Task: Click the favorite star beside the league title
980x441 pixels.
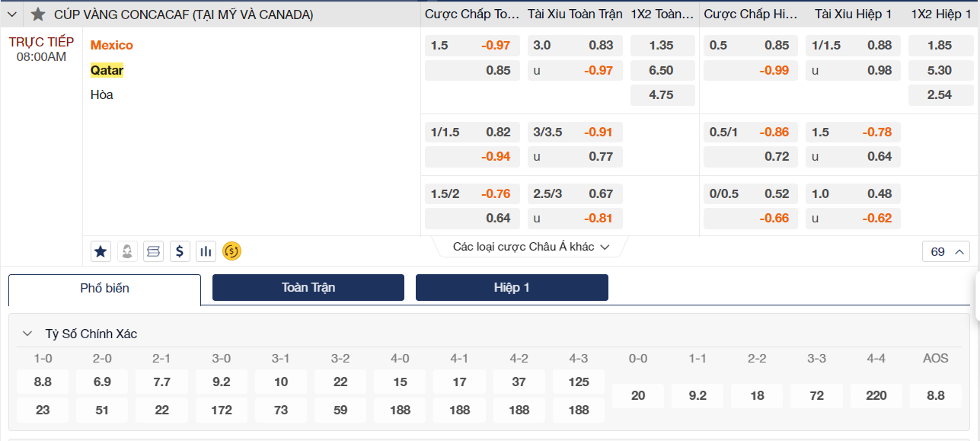Action: [38, 14]
